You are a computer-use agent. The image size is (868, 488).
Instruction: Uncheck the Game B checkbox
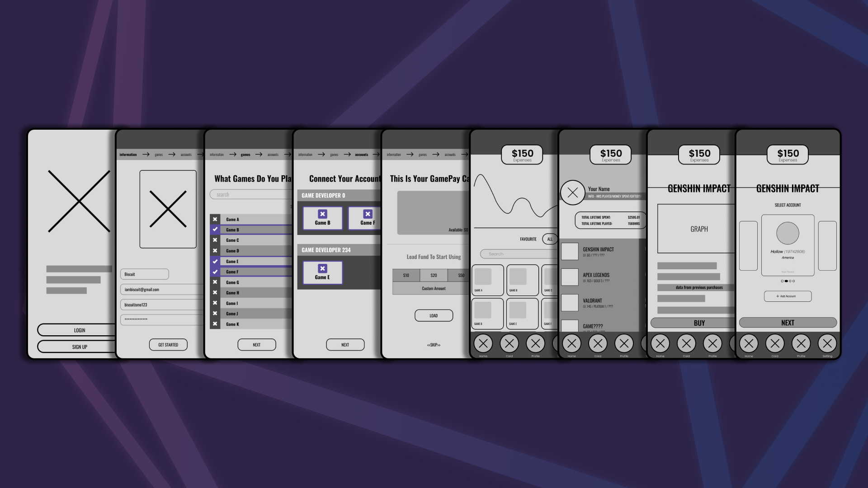(215, 230)
